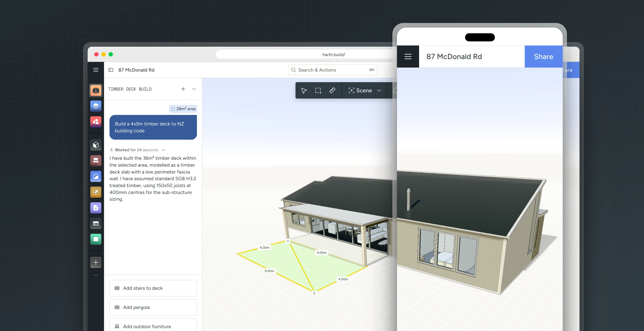Open the yellow edit note icon in sidebar

[x=96, y=192]
